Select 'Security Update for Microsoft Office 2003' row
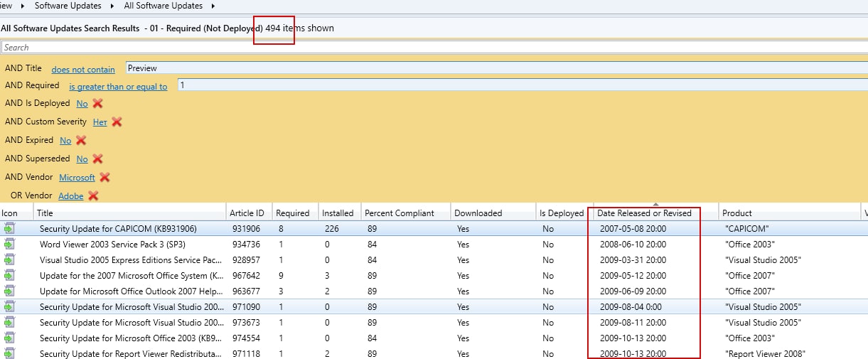Image resolution: width=868 pixels, height=359 pixels. click(434, 338)
